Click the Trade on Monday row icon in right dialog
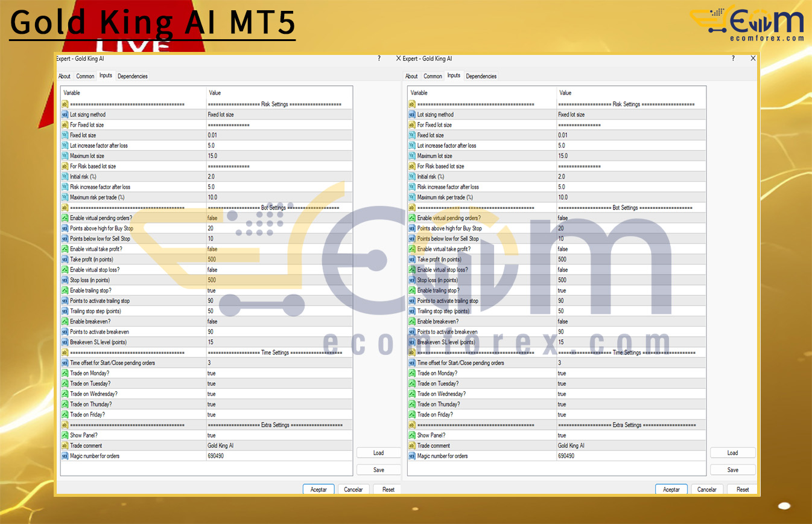The image size is (812, 524). pyautogui.click(x=412, y=373)
